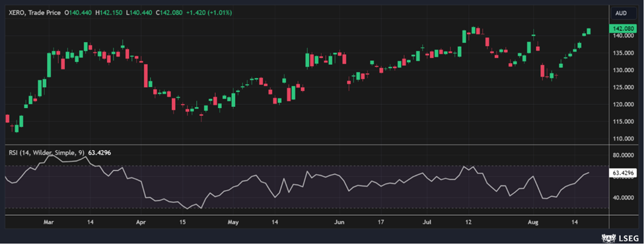Click the Jun label on time axis

click(339, 222)
